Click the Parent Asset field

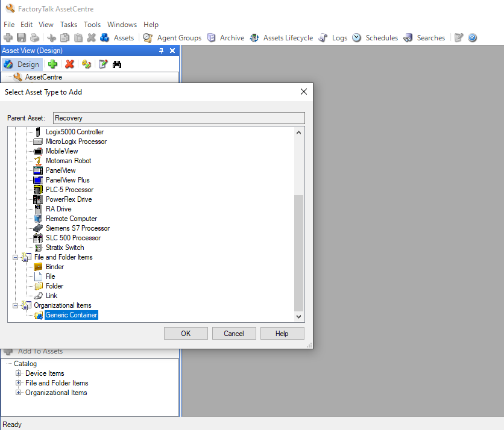178,118
